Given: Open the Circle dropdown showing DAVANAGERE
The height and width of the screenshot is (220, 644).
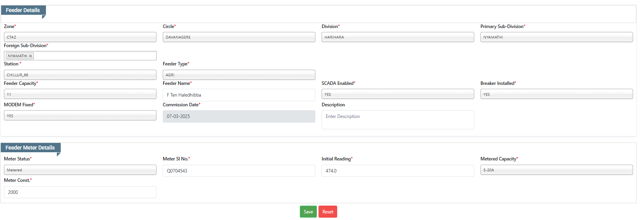Looking at the screenshot, I should coord(239,37).
